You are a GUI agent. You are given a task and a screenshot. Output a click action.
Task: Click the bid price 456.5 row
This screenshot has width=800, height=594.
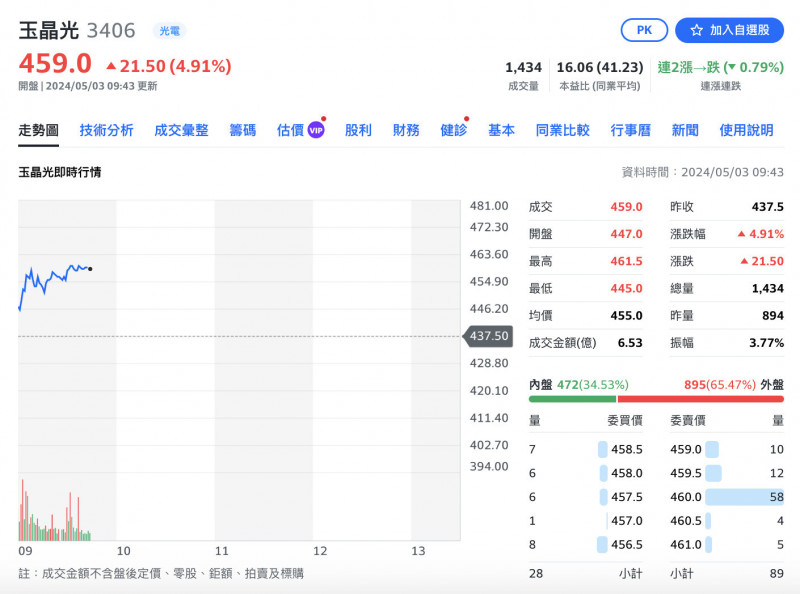click(586, 544)
